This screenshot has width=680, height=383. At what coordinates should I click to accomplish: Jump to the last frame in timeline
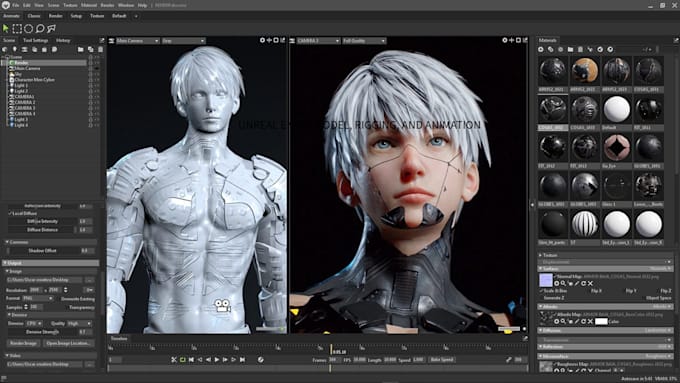click(x=242, y=360)
